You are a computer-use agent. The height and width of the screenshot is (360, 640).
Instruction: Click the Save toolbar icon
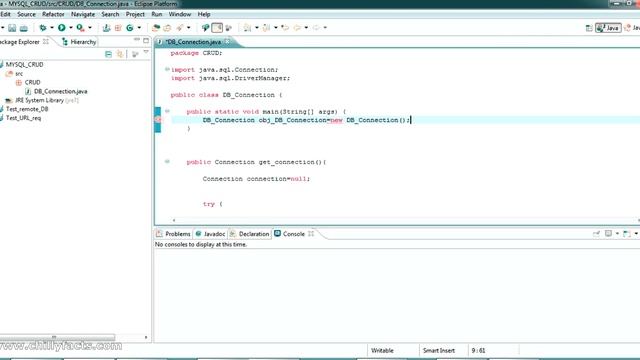12,28
